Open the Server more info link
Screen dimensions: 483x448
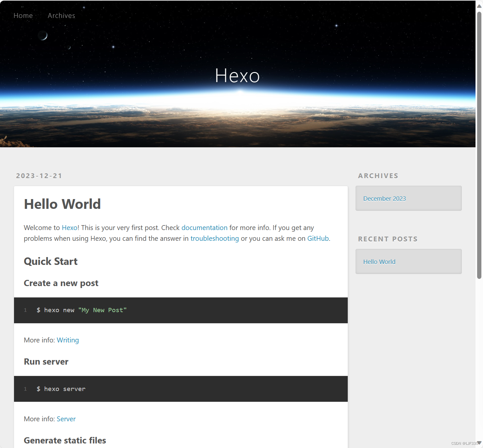[x=66, y=419]
